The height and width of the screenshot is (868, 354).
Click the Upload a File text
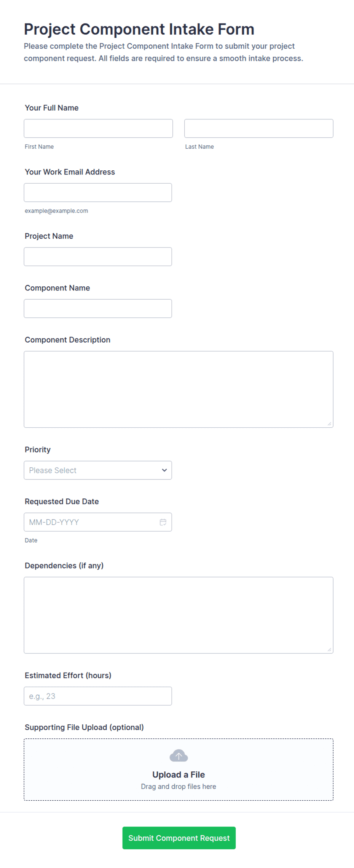[179, 775]
